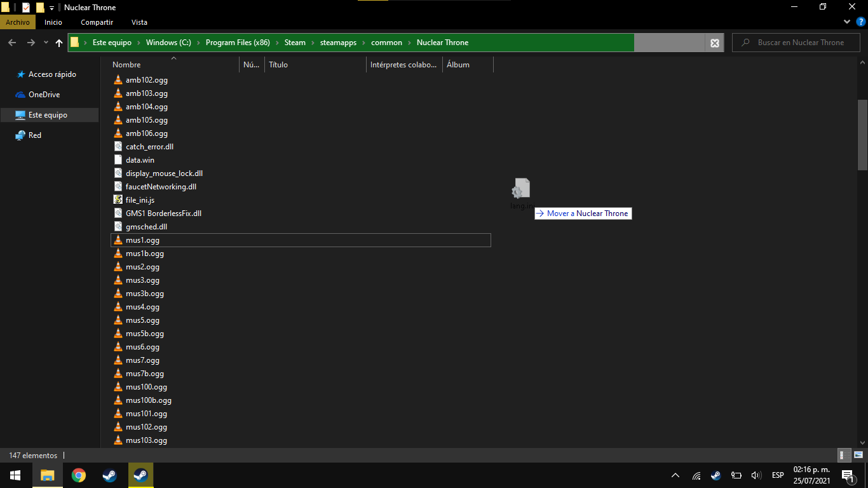Click the OneDrive cloud icon in sidebar
The width and height of the screenshot is (868, 488).
pyautogui.click(x=20, y=95)
